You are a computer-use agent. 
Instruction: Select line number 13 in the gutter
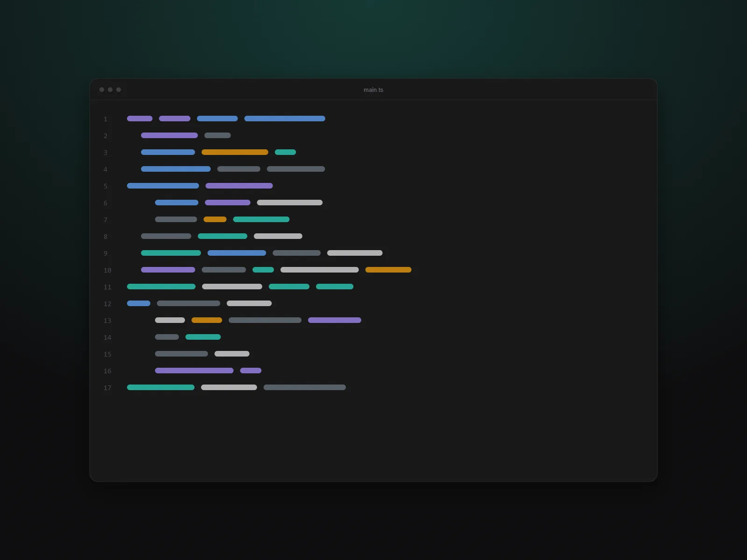(107, 321)
